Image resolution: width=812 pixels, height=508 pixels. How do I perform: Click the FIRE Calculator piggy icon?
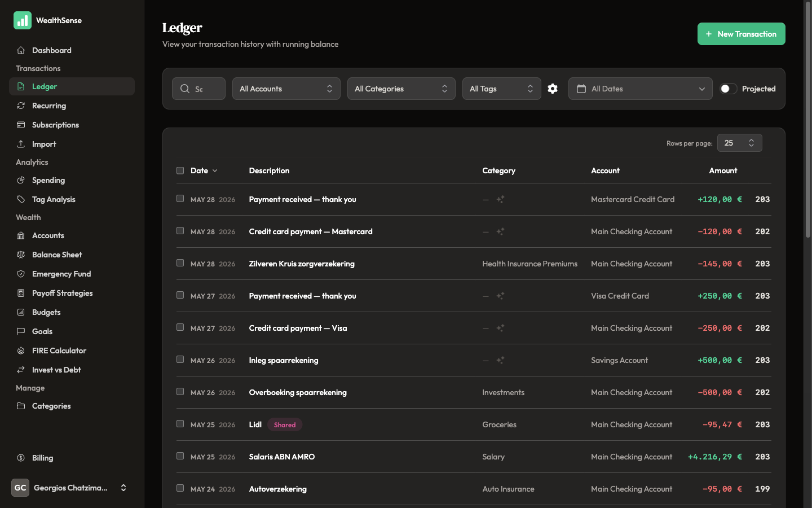21,351
